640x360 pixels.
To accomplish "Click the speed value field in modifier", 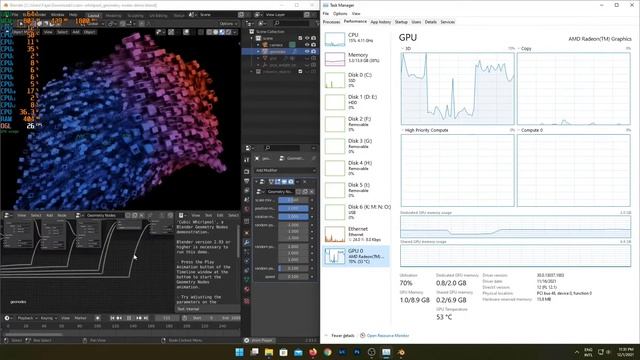I will [293, 276].
